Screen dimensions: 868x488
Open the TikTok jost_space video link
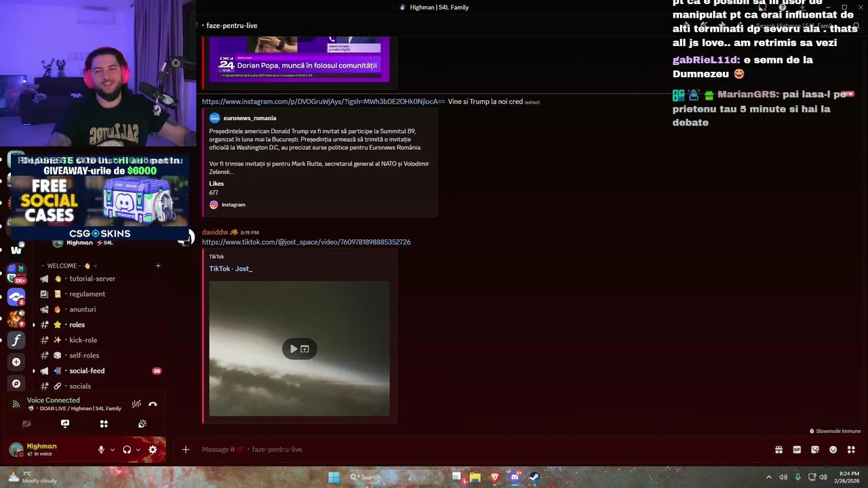pos(306,242)
